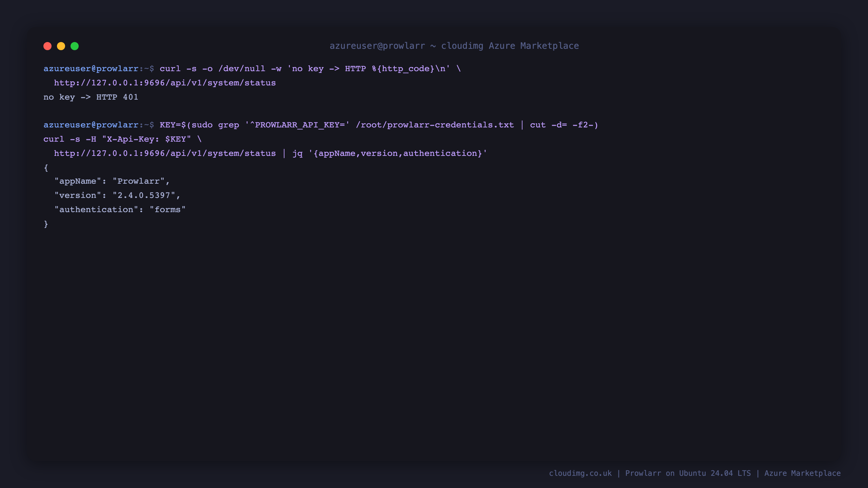Click the yellow minimize window dot
This screenshot has height=488, width=868.
point(61,46)
